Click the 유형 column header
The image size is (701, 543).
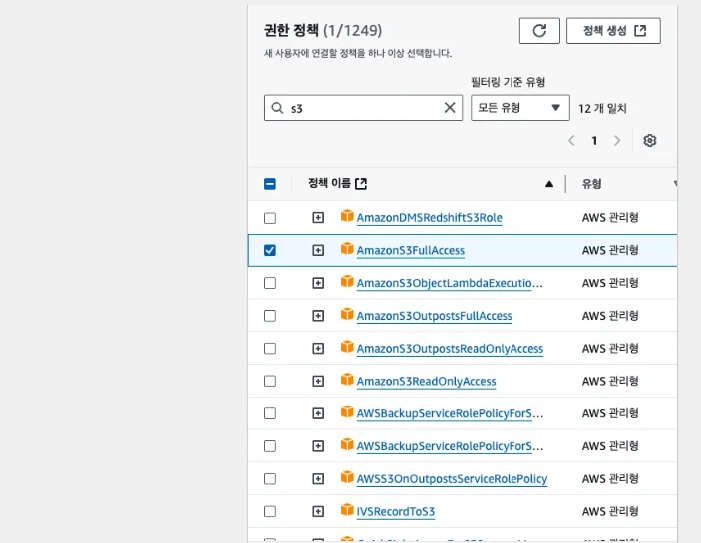click(591, 184)
